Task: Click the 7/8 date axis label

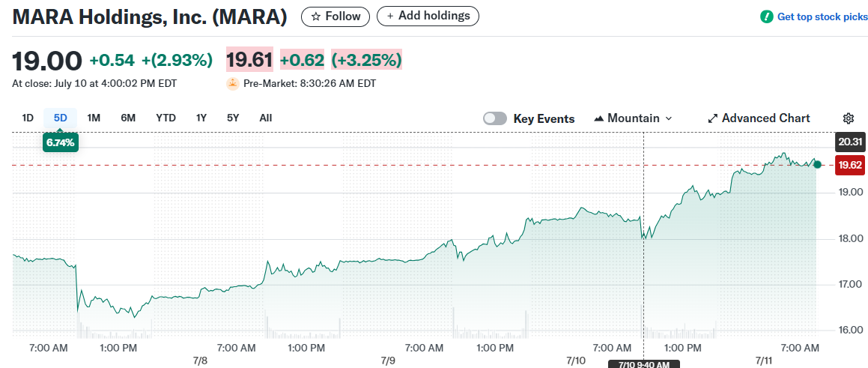Action: [x=200, y=361]
